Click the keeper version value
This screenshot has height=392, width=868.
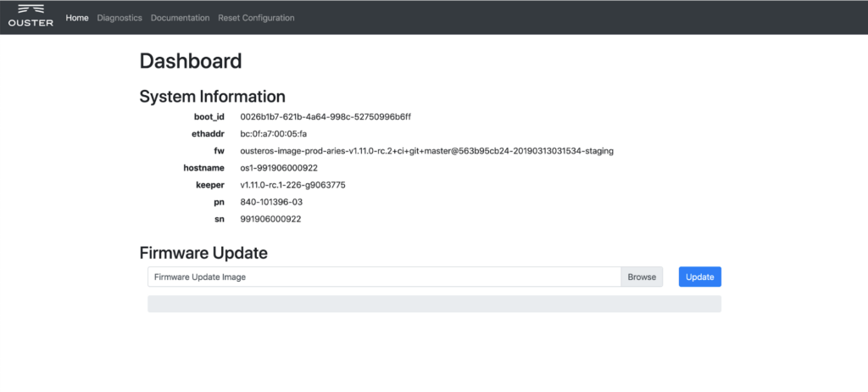[x=292, y=185]
